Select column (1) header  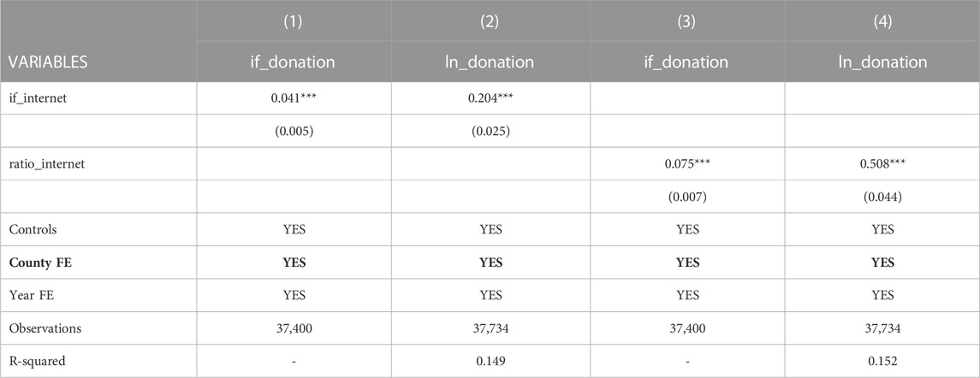[x=294, y=21]
